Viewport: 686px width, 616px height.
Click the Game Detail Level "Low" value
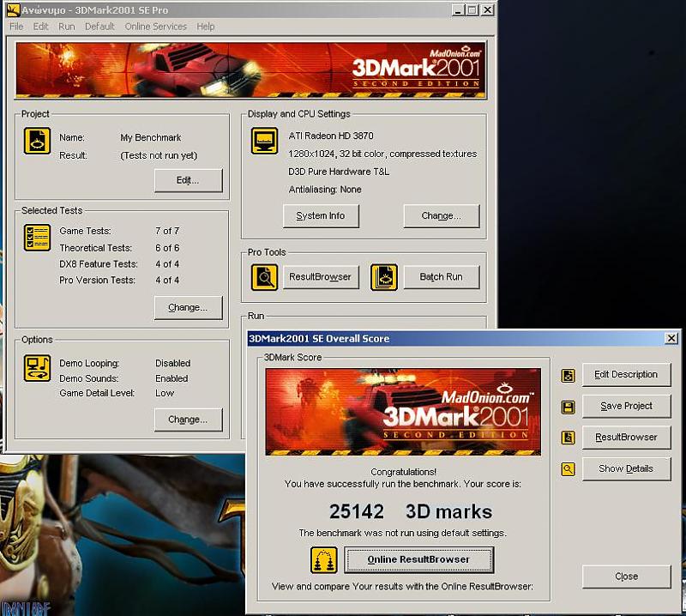pos(165,393)
